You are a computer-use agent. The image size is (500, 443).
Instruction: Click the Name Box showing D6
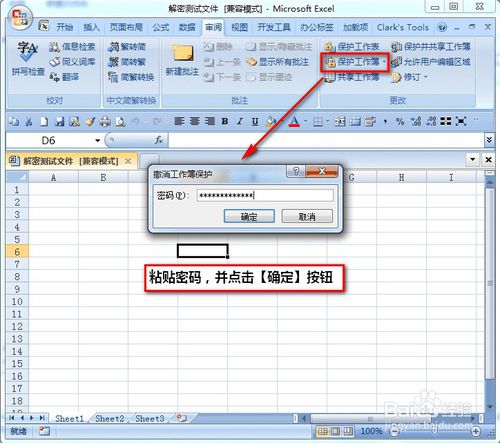coord(49,140)
